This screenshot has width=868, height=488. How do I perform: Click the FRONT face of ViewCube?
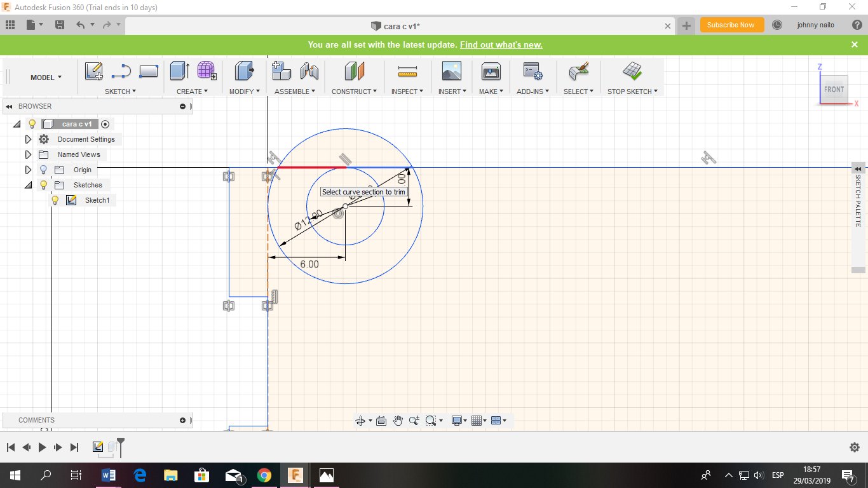[x=834, y=90]
